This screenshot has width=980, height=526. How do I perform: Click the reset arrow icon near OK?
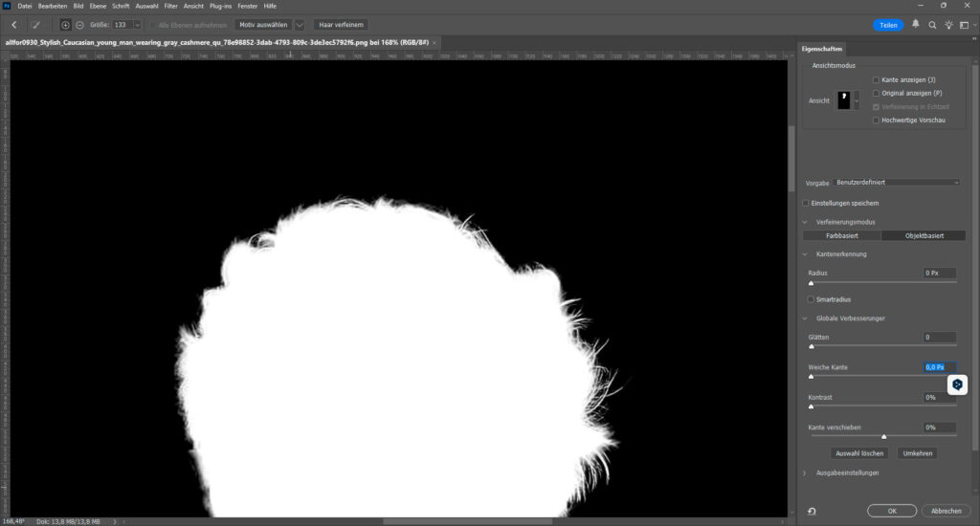tap(812, 511)
